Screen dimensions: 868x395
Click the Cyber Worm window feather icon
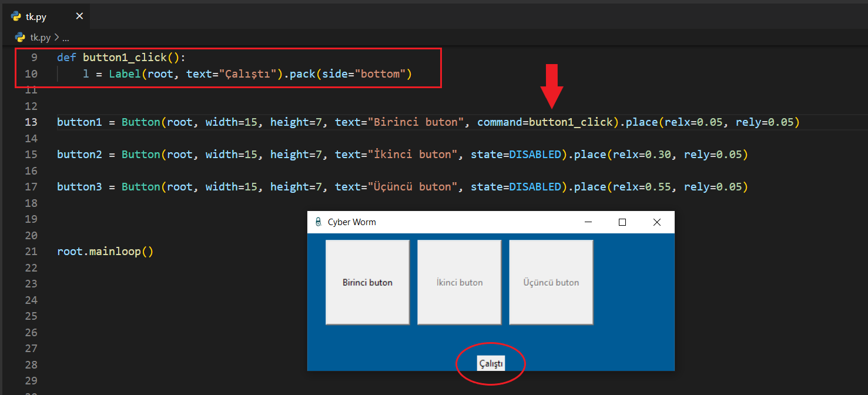point(318,222)
